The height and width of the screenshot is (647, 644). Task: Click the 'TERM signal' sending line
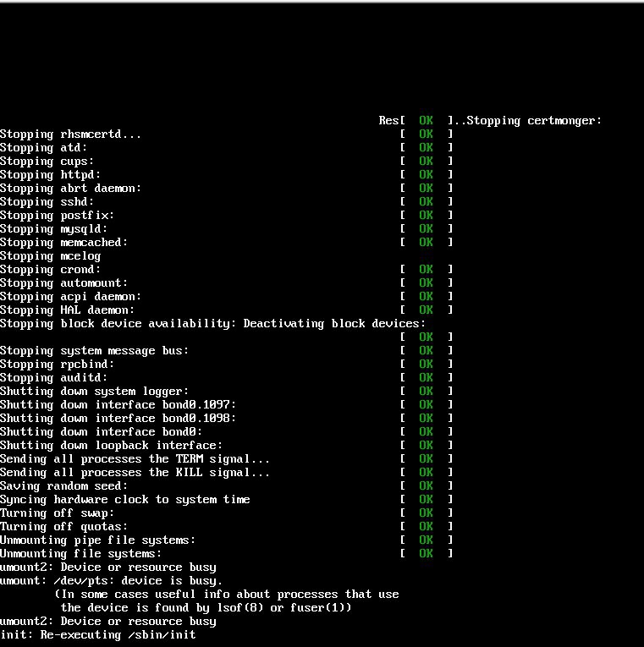click(x=135, y=459)
